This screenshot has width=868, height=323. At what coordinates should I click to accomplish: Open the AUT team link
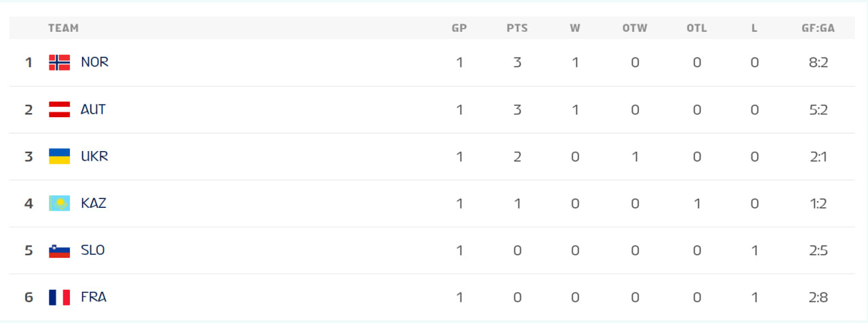click(93, 110)
